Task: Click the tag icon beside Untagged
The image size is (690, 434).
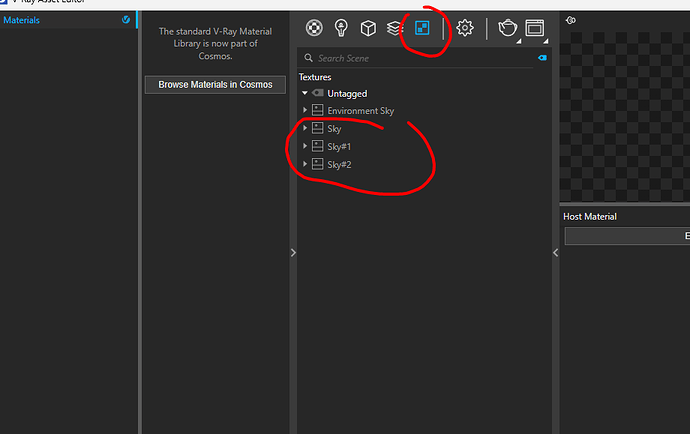Action: pyautogui.click(x=318, y=93)
